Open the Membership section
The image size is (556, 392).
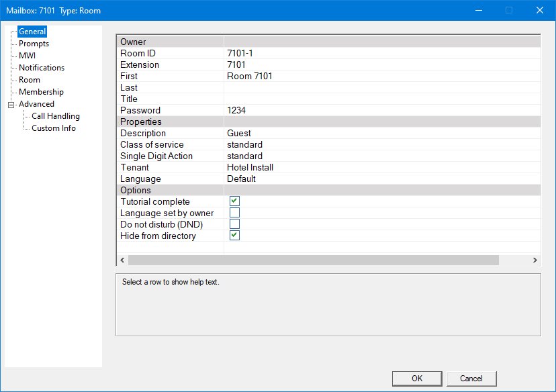point(41,92)
